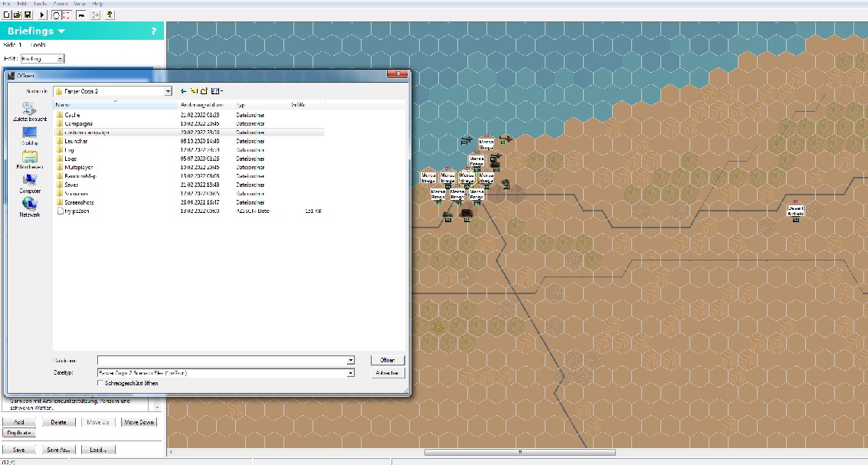Viewport: 868px width, 465px height.
Task: Click the arrows swap toolbar icon
Action: 95,15
